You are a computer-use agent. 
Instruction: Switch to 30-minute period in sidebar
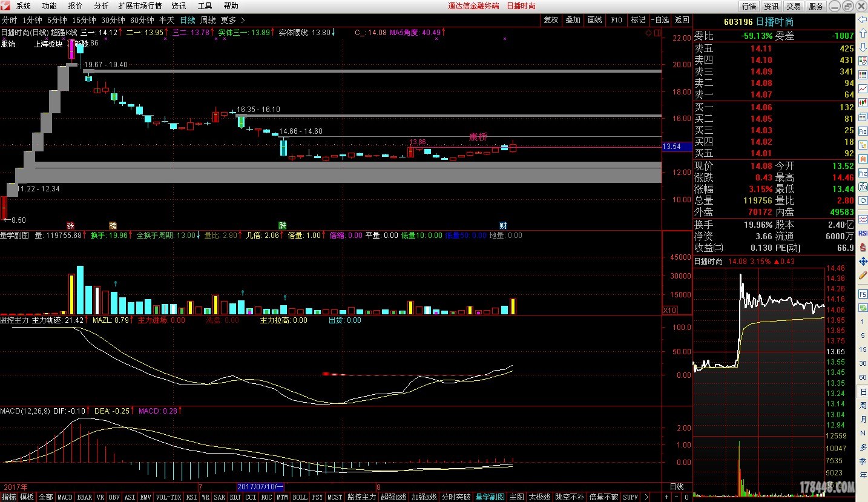coord(863,363)
